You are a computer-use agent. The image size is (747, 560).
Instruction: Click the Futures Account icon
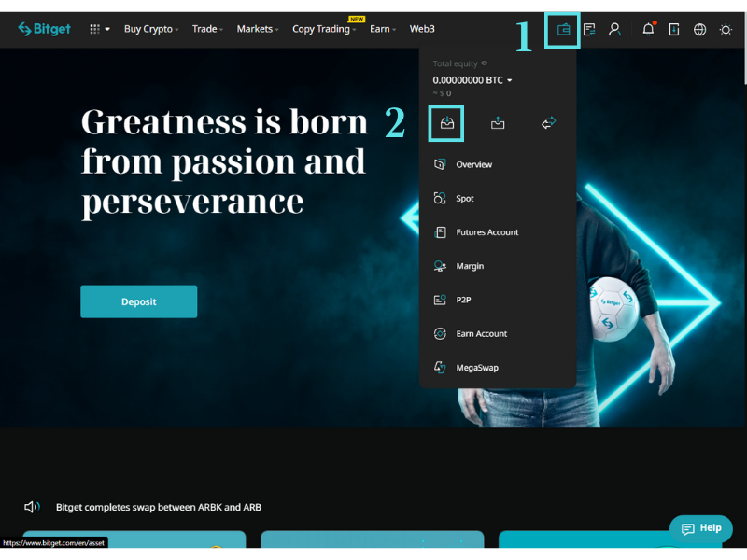click(440, 231)
